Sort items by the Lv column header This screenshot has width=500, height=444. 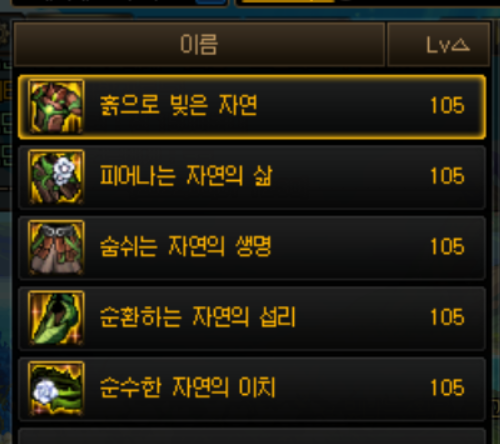point(439,44)
